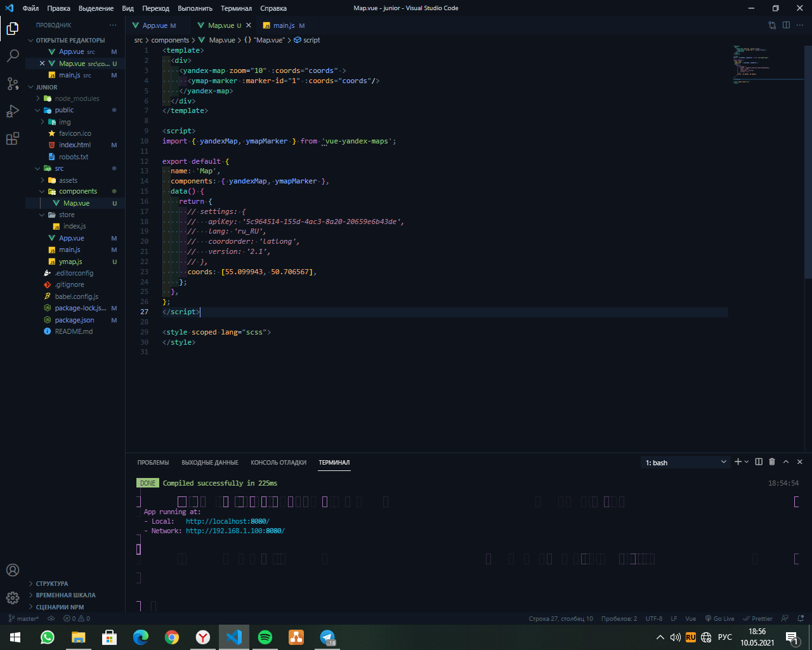Open the Source Control view
This screenshot has width=812, height=650.
tap(12, 84)
